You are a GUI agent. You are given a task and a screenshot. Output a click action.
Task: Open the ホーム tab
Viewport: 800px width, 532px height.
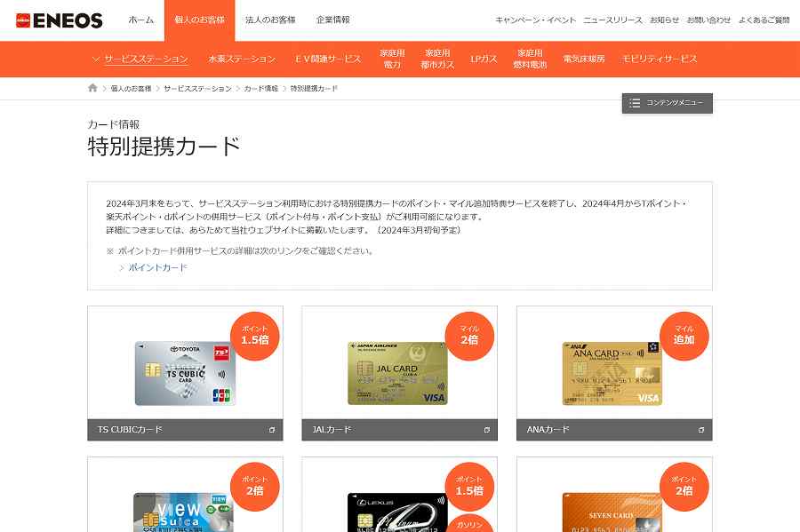point(140,20)
